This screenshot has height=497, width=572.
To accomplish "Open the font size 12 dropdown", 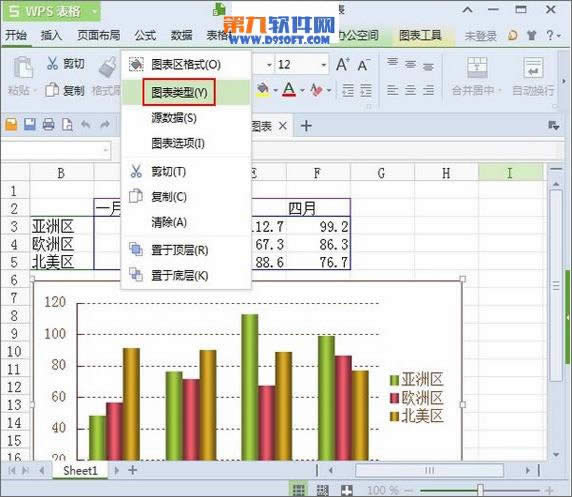I will [x=324, y=65].
